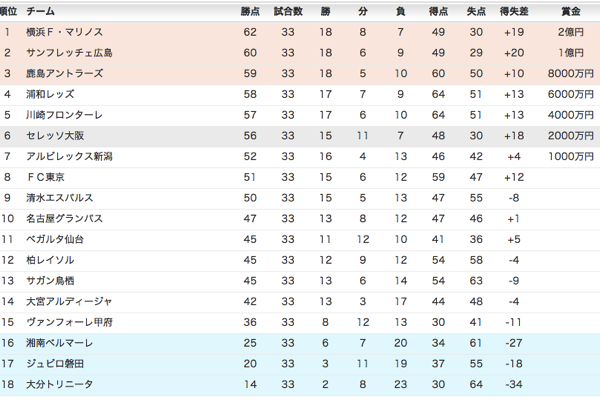Click the 賞金 column header
Screen dimensions: 600x400
tap(571, 11)
